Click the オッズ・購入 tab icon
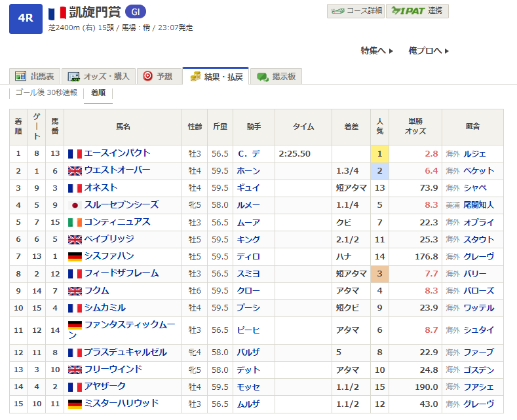Viewport: 517px width, 420px height. tap(74, 77)
